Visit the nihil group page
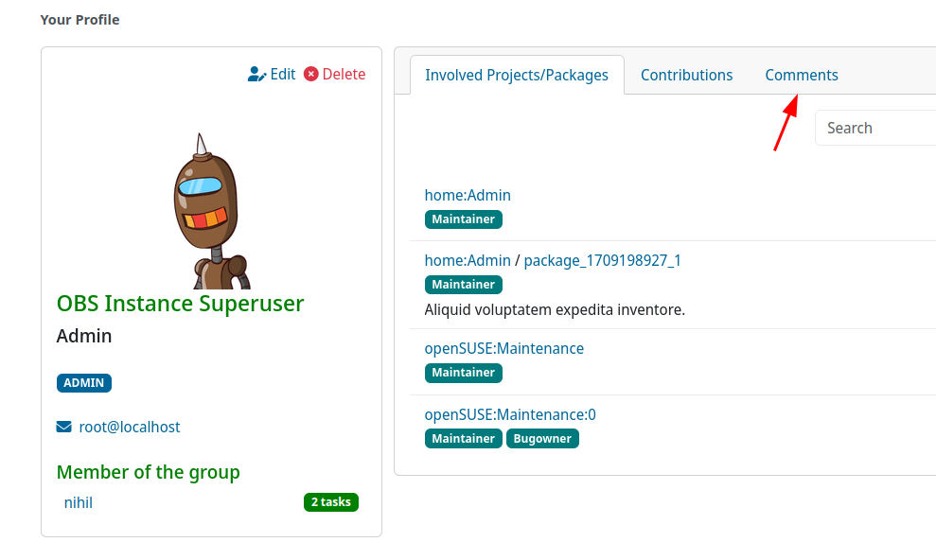The height and width of the screenshot is (560, 936). [x=78, y=502]
